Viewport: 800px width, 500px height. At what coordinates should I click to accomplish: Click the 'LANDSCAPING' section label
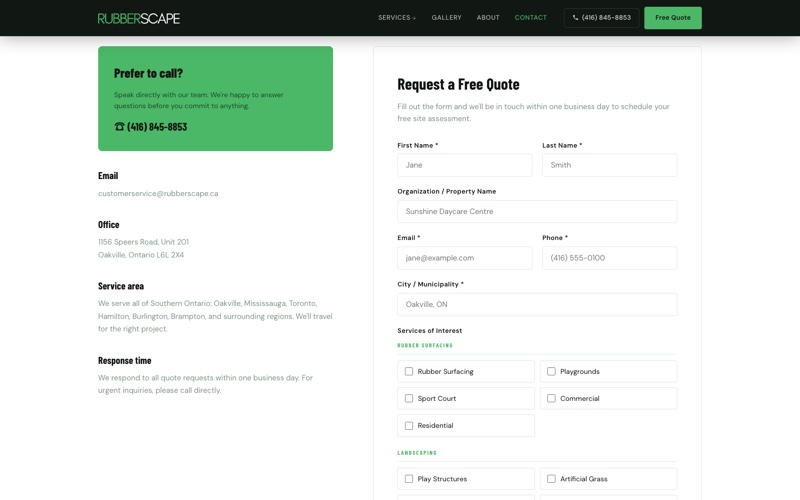(x=417, y=453)
